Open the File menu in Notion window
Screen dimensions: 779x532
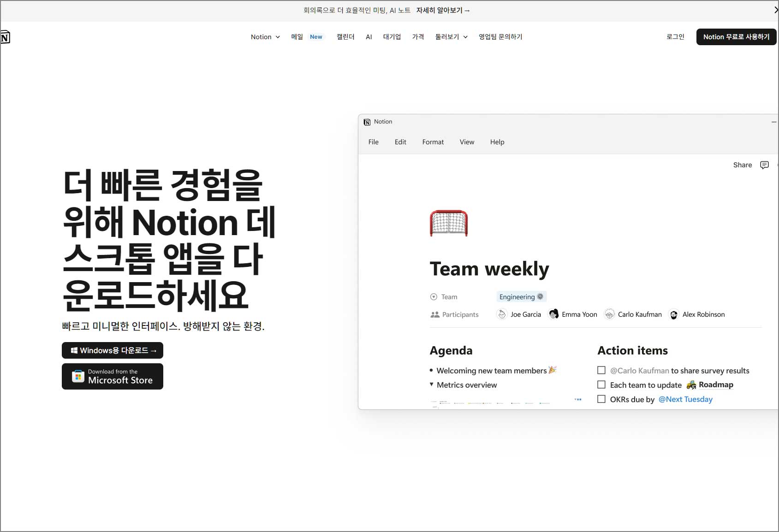pyautogui.click(x=373, y=142)
